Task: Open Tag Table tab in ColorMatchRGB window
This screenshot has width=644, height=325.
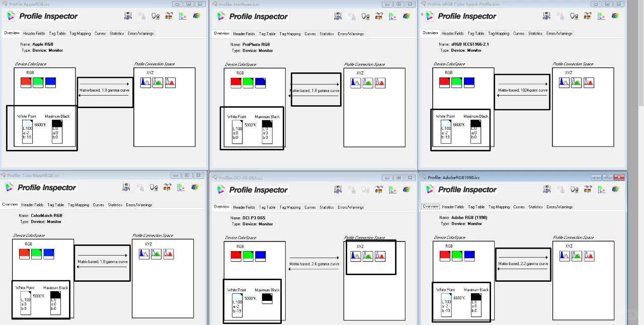Action: point(55,205)
